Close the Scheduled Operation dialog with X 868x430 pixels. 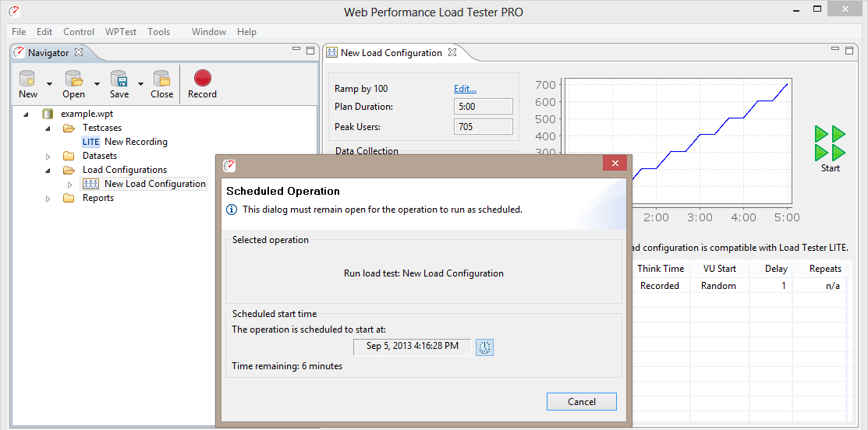click(x=615, y=164)
